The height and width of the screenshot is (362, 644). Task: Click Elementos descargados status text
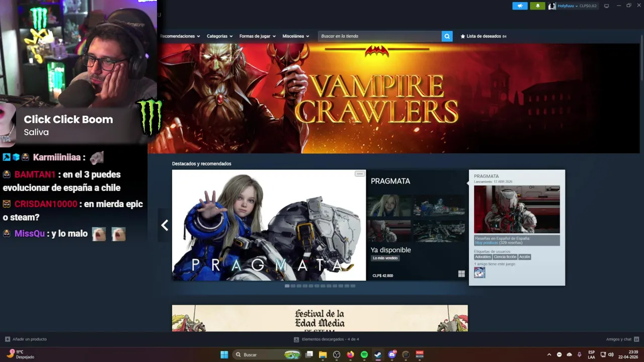click(x=330, y=339)
